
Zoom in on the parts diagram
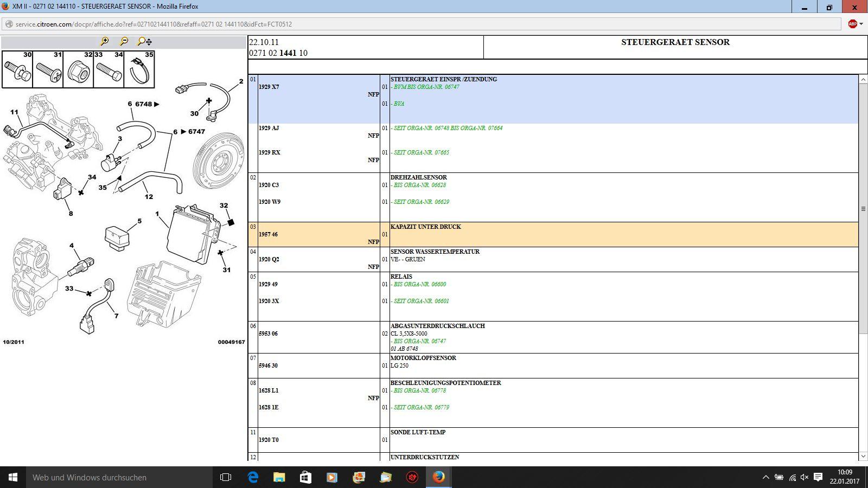point(105,41)
